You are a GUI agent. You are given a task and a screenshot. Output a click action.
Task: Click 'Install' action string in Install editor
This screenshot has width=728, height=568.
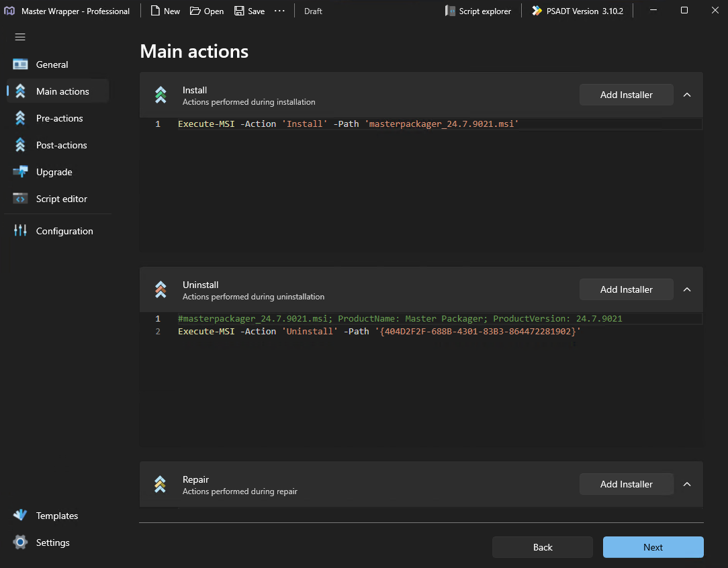pos(305,124)
